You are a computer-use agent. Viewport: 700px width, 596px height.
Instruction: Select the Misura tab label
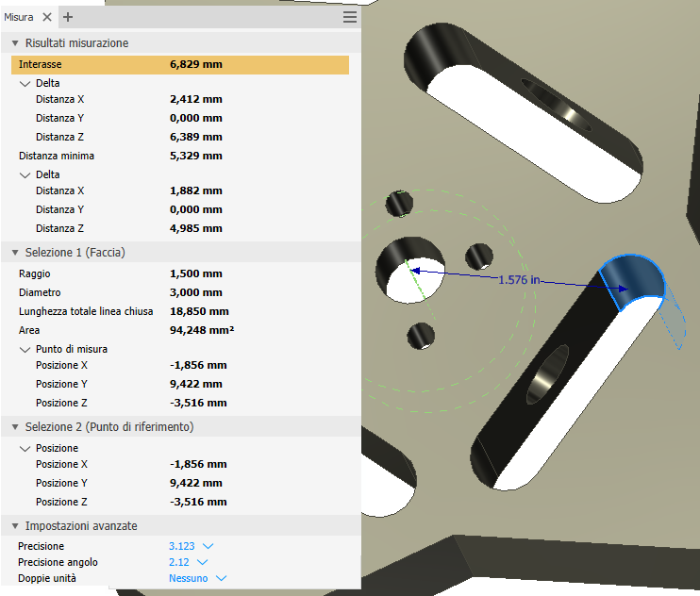pos(19,17)
